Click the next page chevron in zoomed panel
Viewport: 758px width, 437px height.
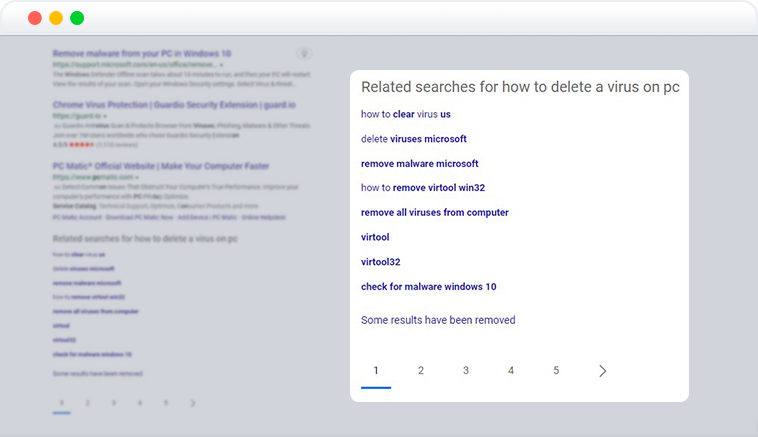(x=602, y=371)
